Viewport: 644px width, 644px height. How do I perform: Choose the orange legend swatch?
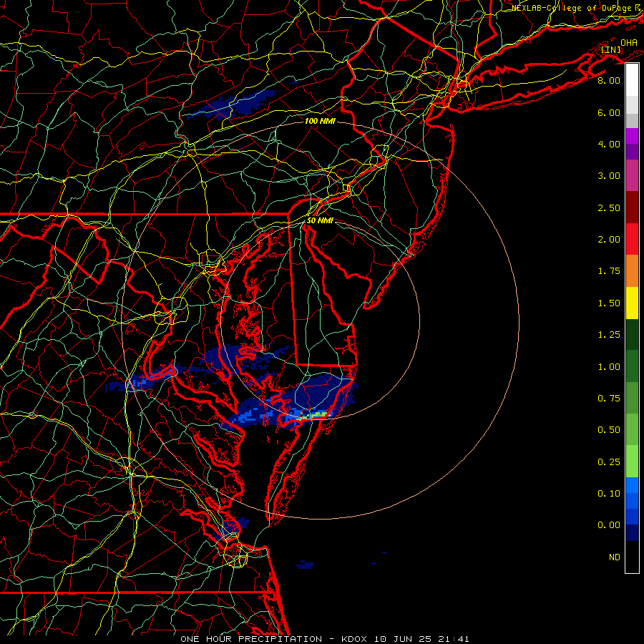pos(632,270)
